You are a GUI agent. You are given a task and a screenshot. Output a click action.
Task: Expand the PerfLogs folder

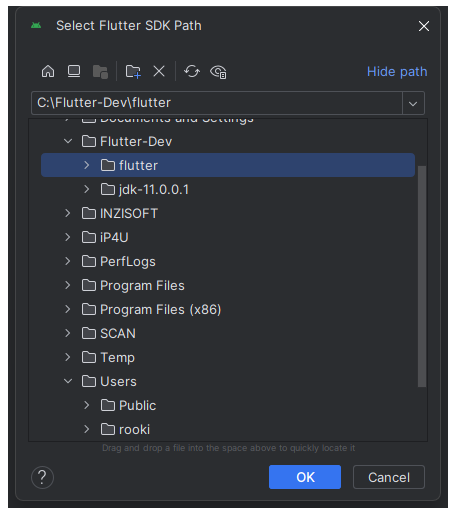(68, 261)
